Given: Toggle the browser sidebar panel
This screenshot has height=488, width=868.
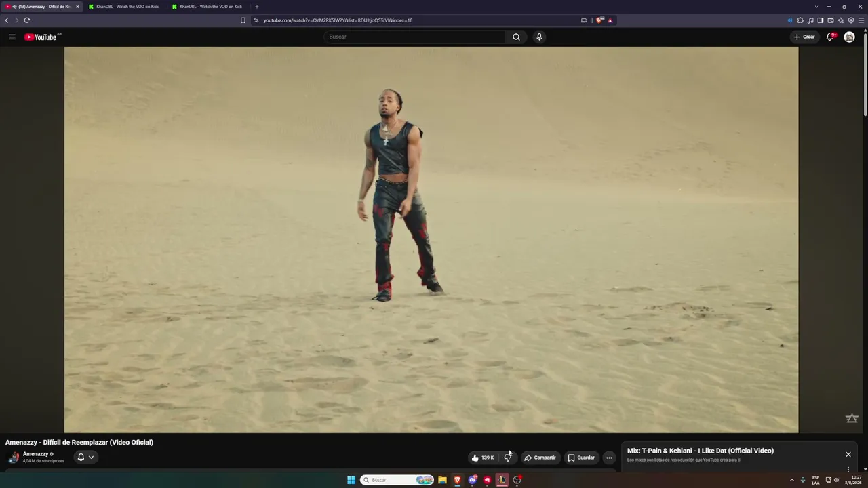Looking at the screenshot, I should pyautogui.click(x=821, y=20).
